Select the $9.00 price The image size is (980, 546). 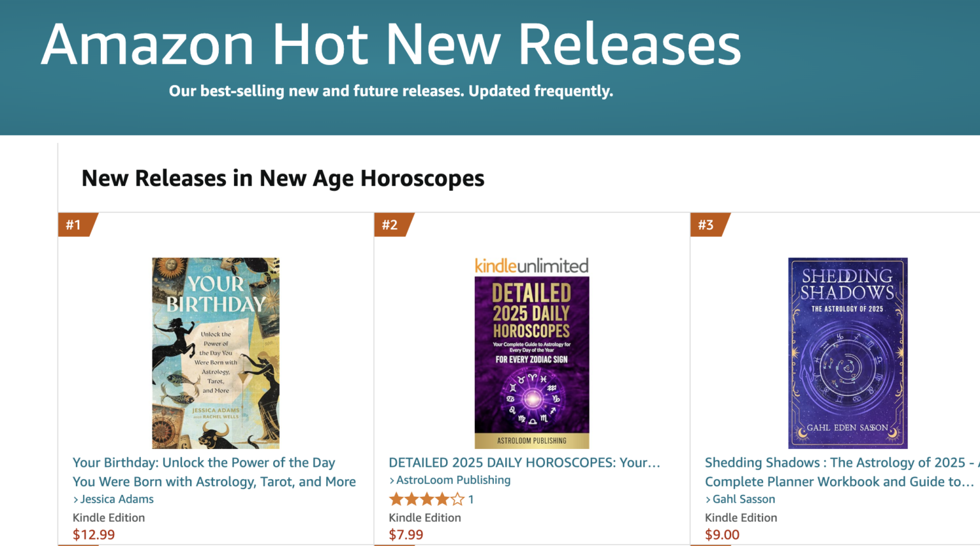[722, 535]
